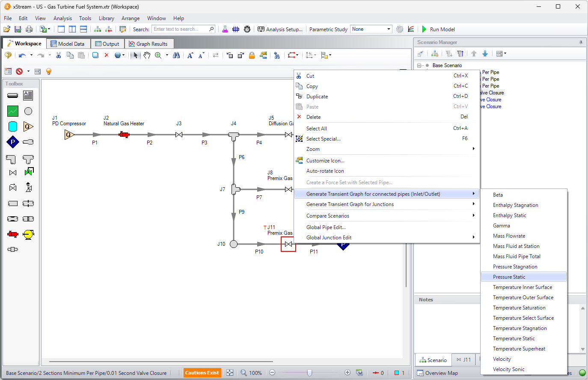
Task: Choose Pressure Static from submenu
Action: pyautogui.click(x=524, y=277)
